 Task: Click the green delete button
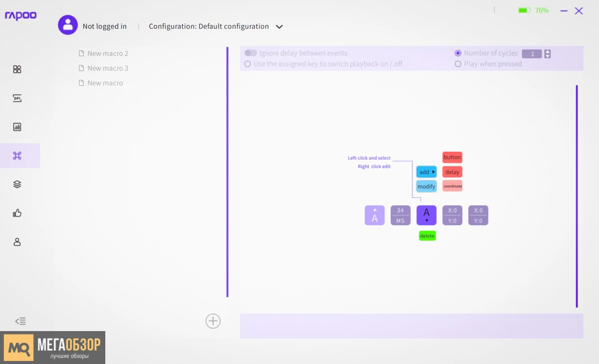click(427, 236)
